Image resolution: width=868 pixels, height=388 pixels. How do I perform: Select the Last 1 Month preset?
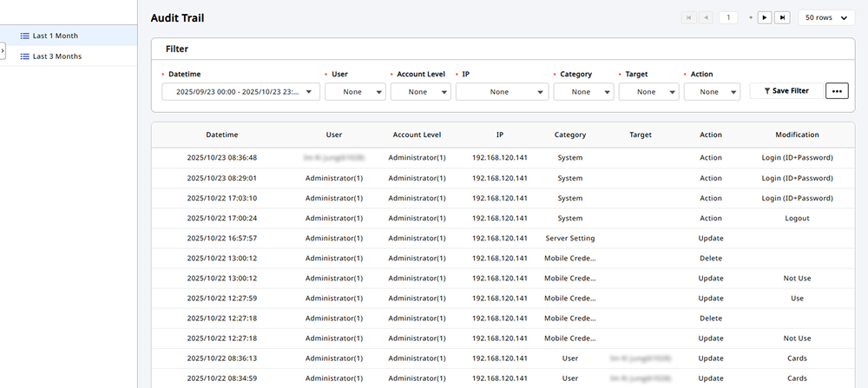[x=55, y=36]
